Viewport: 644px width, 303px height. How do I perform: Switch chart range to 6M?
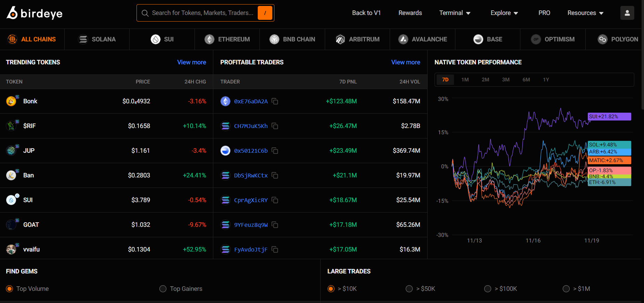526,80
